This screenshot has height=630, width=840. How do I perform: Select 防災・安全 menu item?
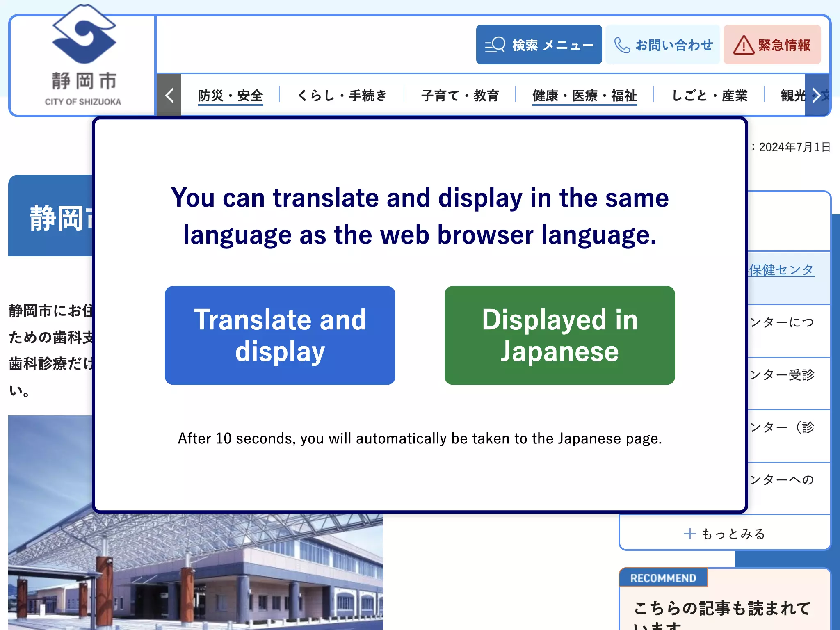(230, 96)
